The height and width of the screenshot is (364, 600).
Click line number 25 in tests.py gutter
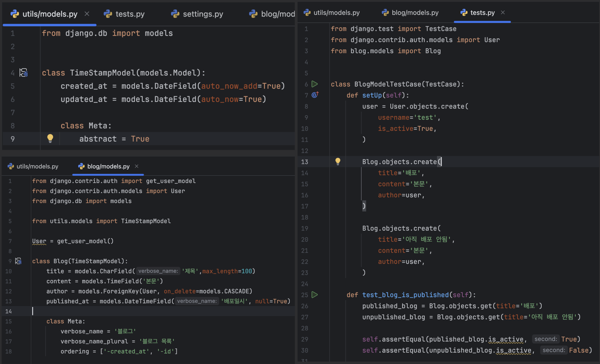pyautogui.click(x=304, y=295)
